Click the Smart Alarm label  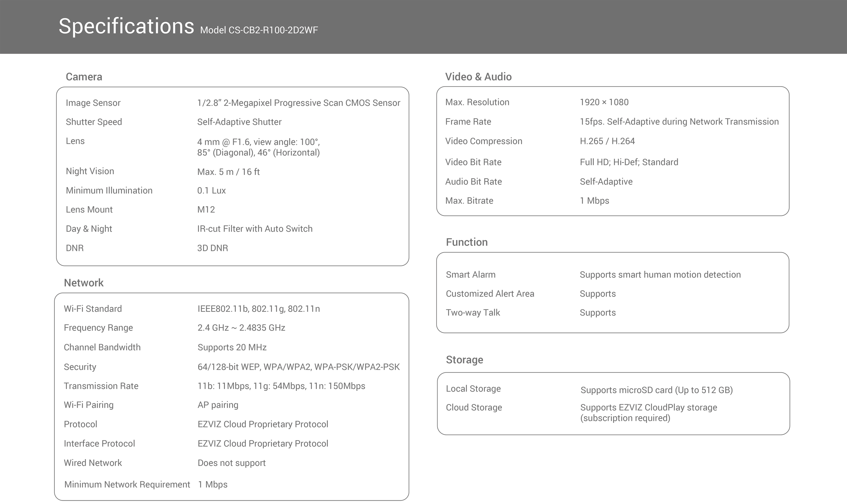[x=470, y=275]
